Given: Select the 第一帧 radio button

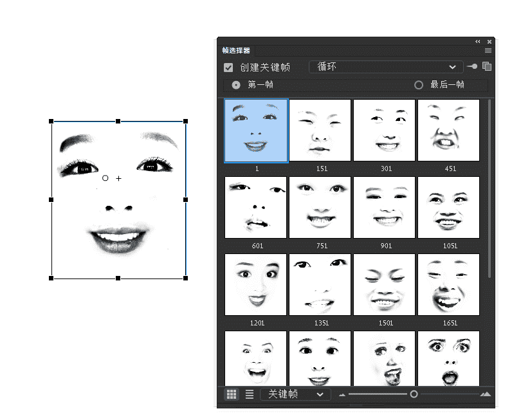Looking at the screenshot, I should pyautogui.click(x=236, y=85).
